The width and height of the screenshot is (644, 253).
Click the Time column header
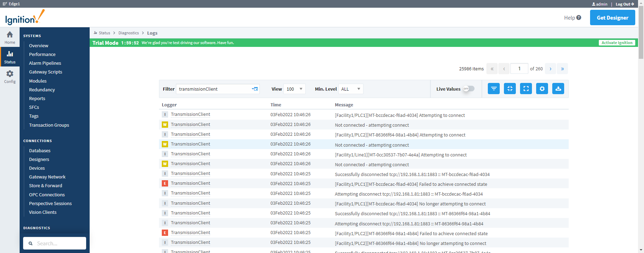point(276,105)
